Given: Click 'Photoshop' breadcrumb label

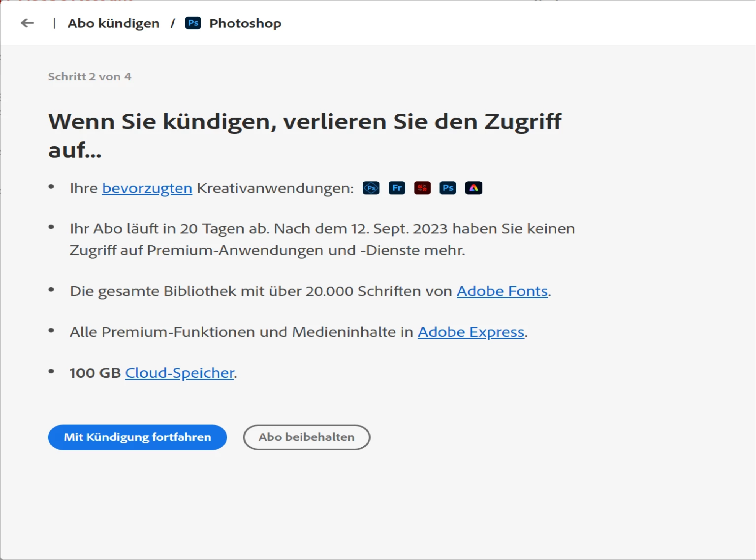Looking at the screenshot, I should click(x=245, y=23).
